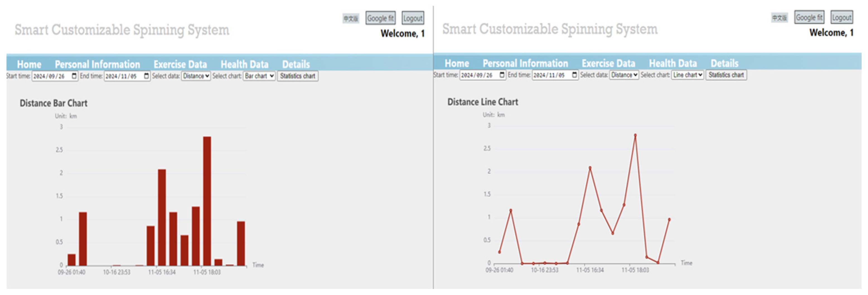Open the Bar chart type dropdown

click(x=259, y=76)
